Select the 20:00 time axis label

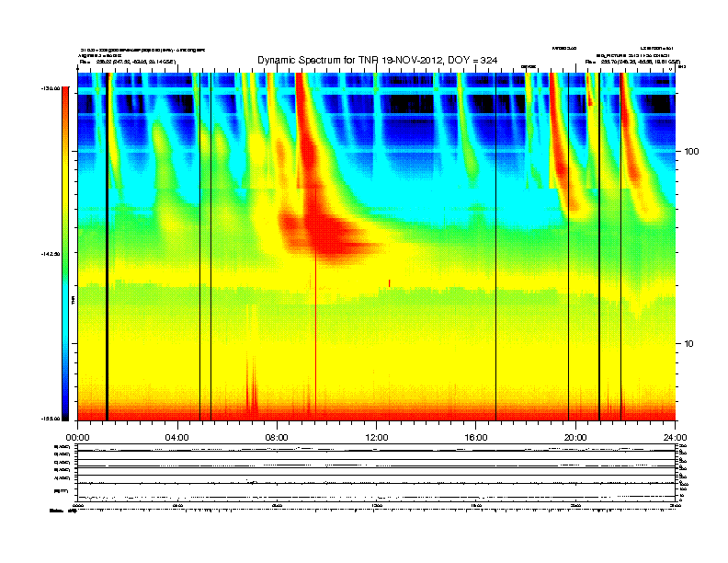[575, 437]
